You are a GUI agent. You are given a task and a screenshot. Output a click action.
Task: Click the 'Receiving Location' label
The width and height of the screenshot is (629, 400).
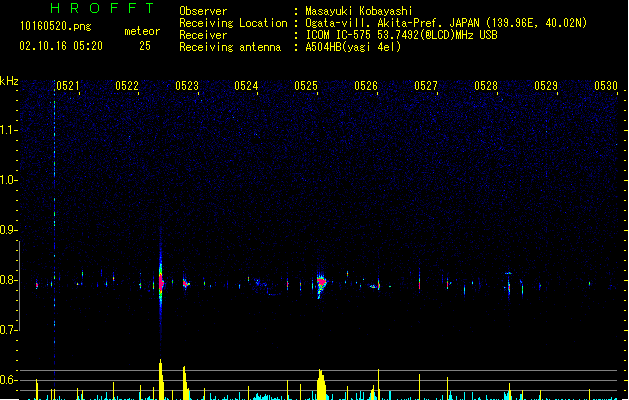233,23
